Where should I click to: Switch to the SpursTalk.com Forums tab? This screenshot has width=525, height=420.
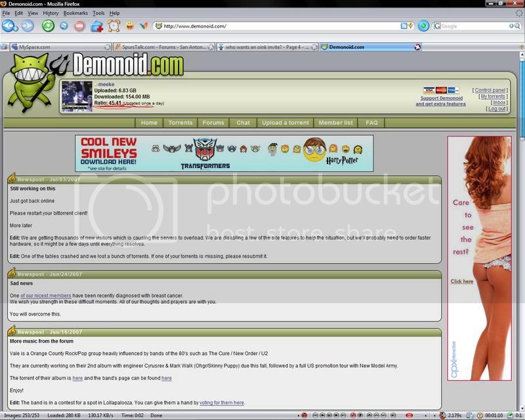coord(164,47)
